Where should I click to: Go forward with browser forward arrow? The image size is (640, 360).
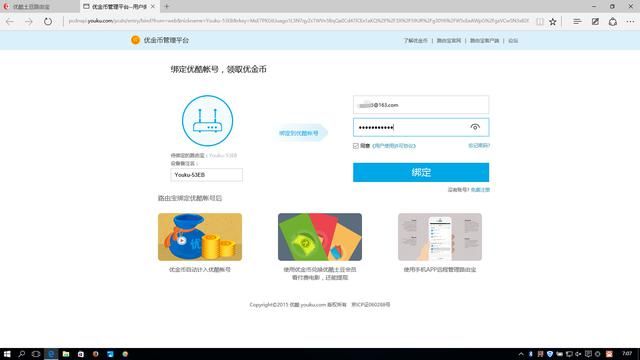pos(29,22)
